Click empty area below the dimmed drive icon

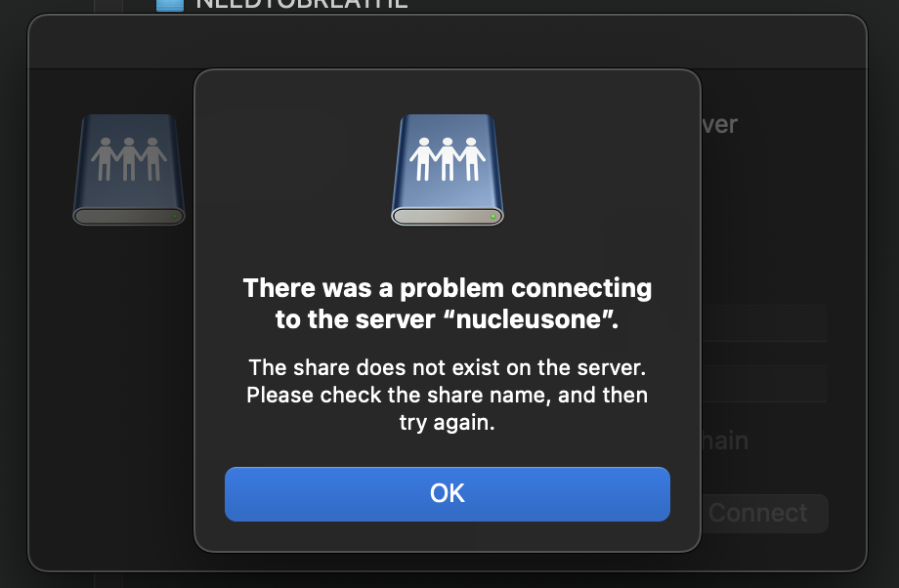coord(129,372)
